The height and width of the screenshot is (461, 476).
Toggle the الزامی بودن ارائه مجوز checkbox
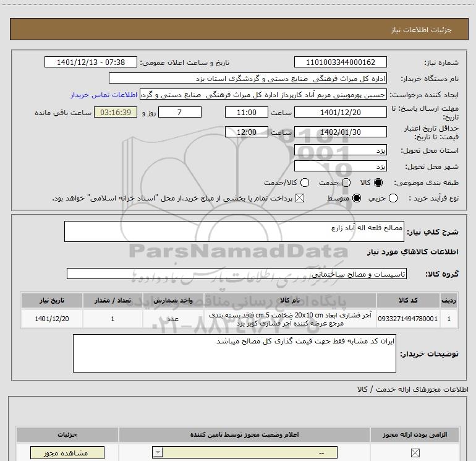point(415,453)
